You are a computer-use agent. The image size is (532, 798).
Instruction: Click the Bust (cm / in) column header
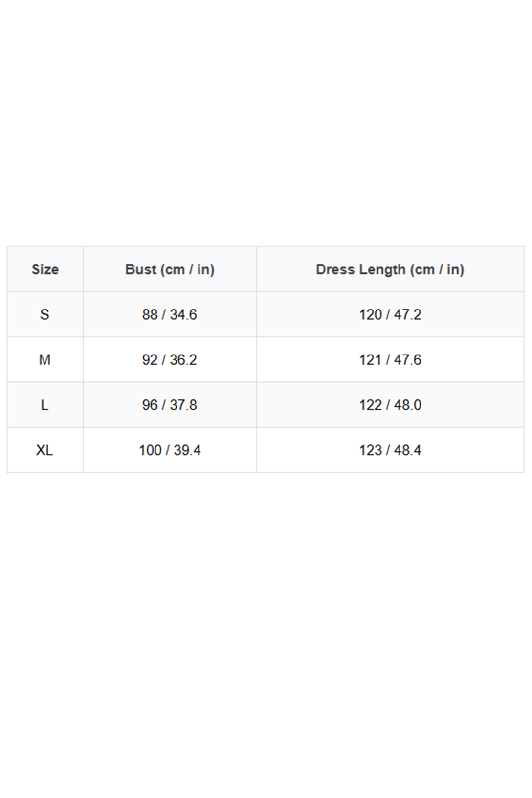click(x=170, y=269)
